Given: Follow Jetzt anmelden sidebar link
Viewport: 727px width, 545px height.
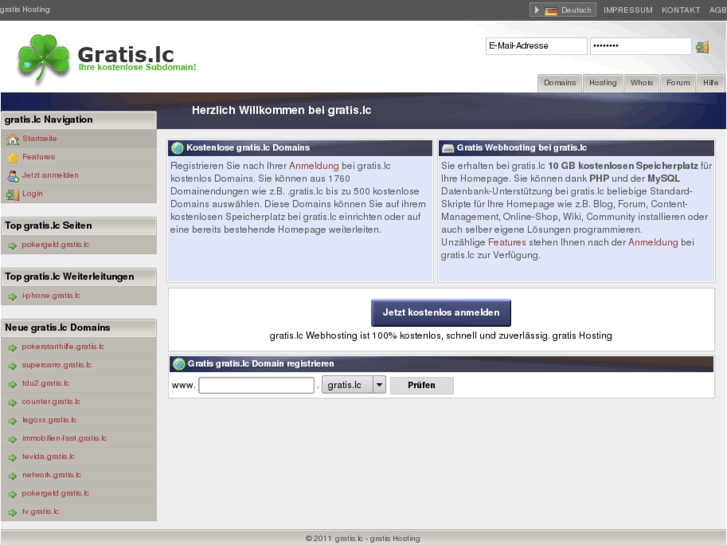Looking at the screenshot, I should (50, 175).
